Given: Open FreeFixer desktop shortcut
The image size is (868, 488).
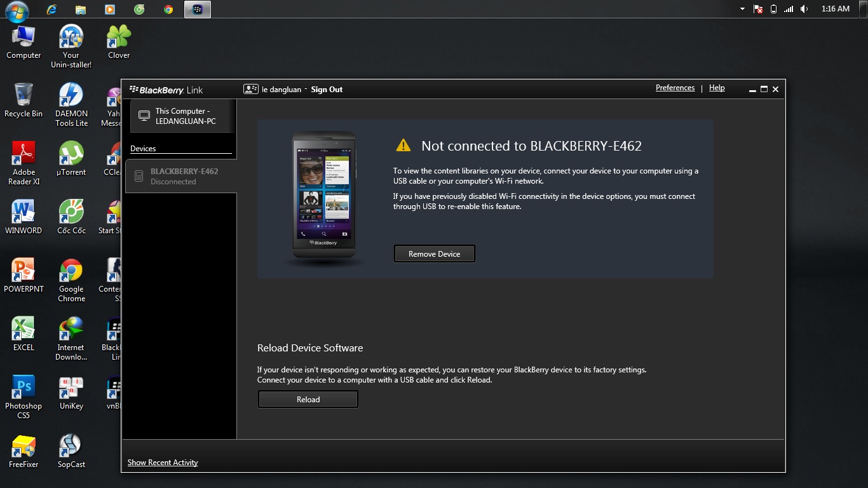Looking at the screenshot, I should (x=24, y=451).
